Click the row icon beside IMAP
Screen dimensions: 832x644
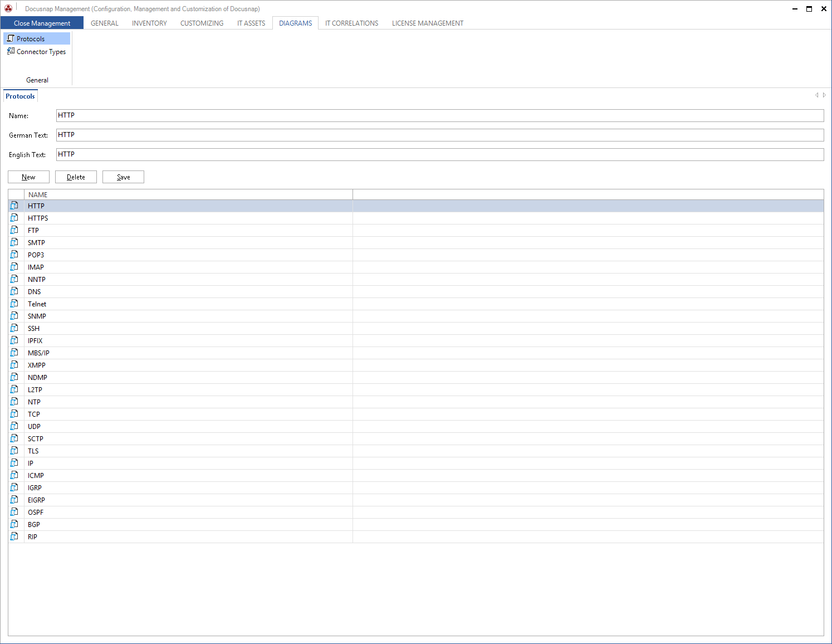[14, 267]
